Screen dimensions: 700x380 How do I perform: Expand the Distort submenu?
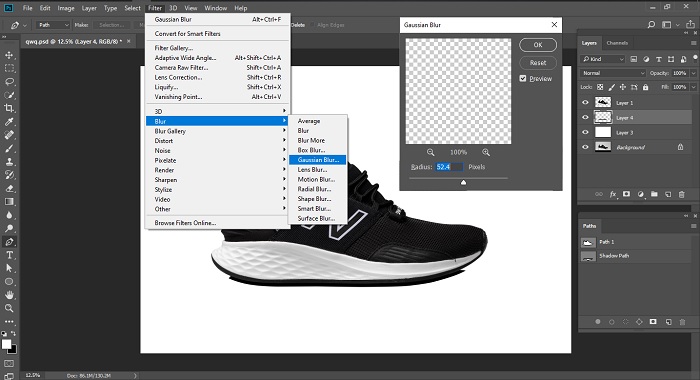click(x=218, y=141)
